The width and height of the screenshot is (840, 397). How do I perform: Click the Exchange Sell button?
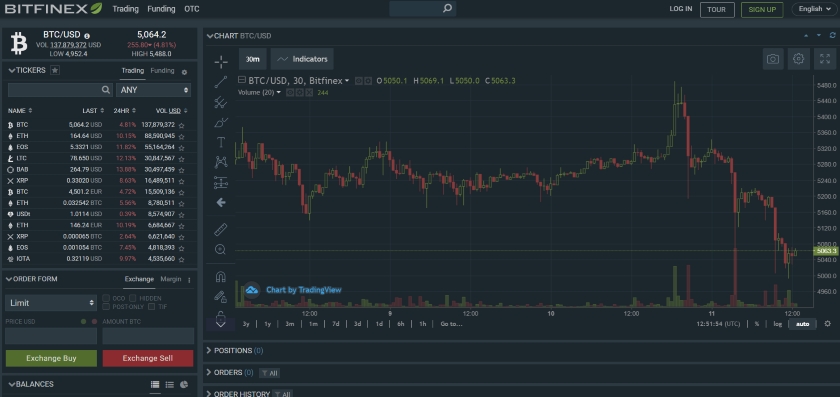click(x=148, y=358)
